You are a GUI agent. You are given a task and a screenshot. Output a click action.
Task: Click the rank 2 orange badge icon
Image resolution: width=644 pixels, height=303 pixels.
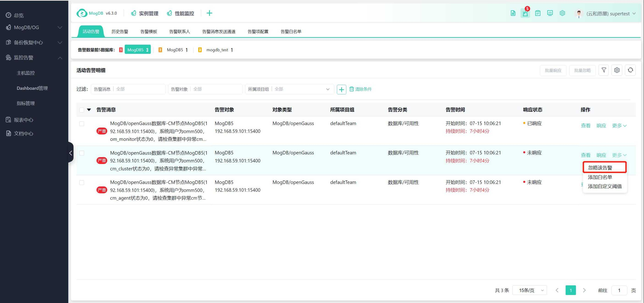[160, 50]
